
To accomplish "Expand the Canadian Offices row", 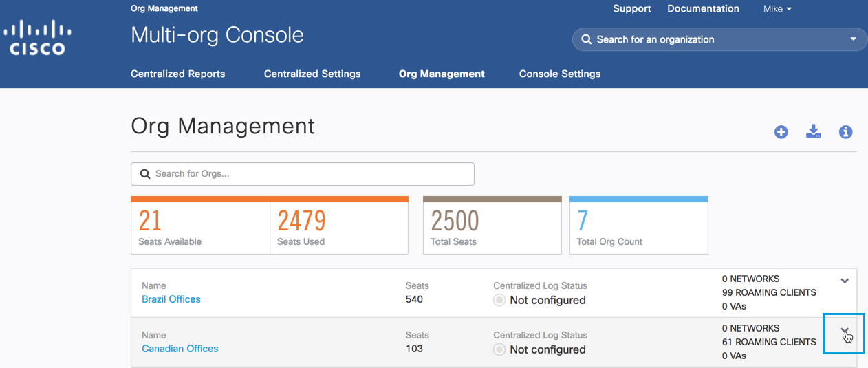I will 845,332.
